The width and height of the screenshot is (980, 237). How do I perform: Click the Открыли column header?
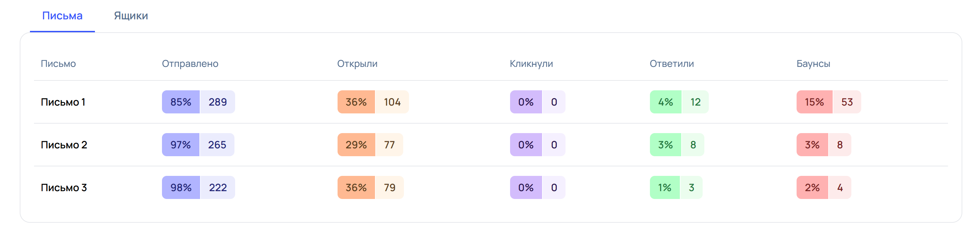tap(357, 63)
